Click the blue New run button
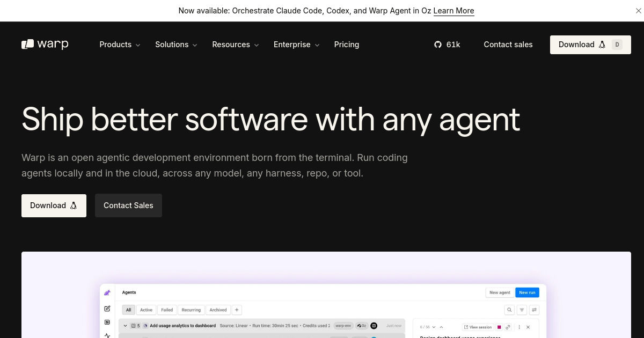644x338 pixels. [527, 292]
